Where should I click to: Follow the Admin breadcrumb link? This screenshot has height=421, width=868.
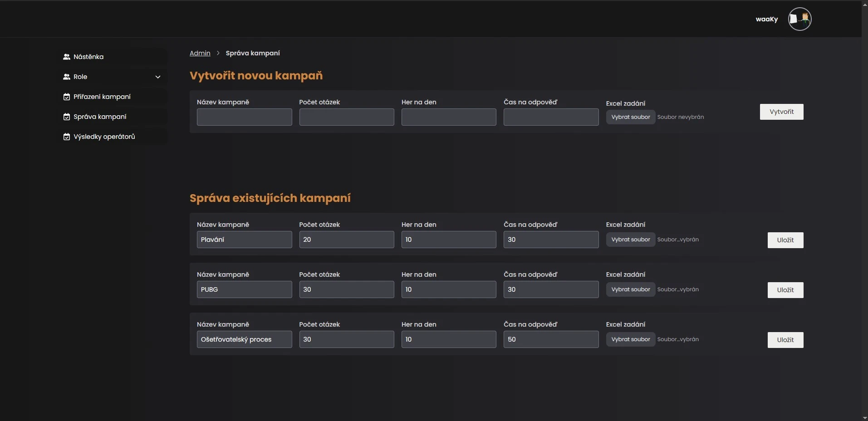coord(200,53)
